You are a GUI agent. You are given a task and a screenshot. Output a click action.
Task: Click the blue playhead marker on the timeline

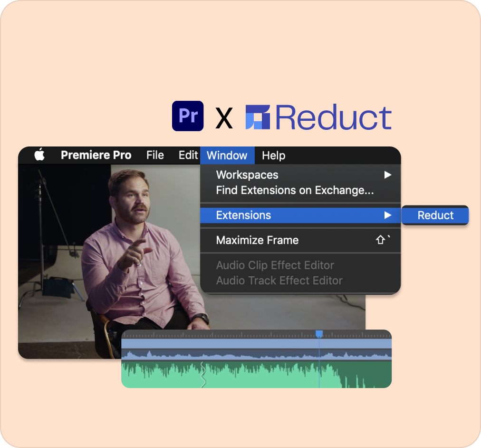pyautogui.click(x=319, y=335)
